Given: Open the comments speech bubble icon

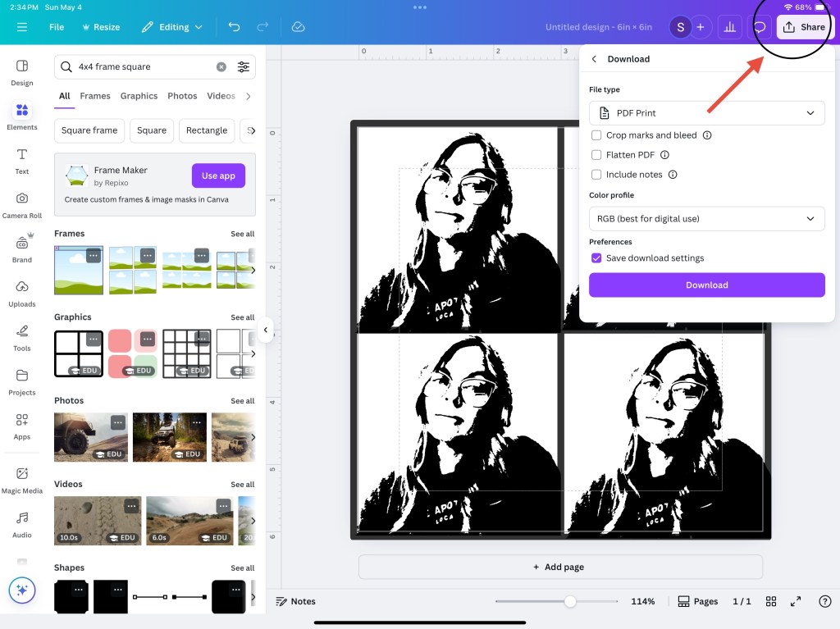Looking at the screenshot, I should (x=760, y=27).
